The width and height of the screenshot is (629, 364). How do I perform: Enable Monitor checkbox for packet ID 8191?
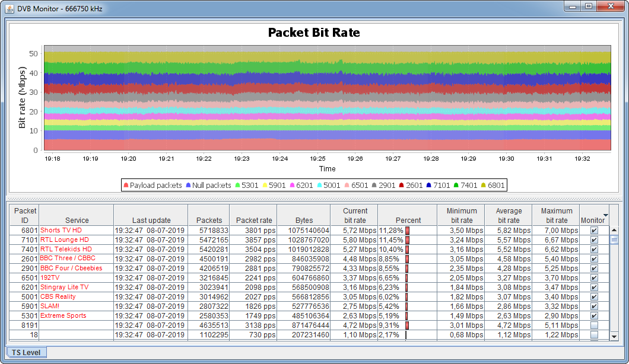pos(594,325)
